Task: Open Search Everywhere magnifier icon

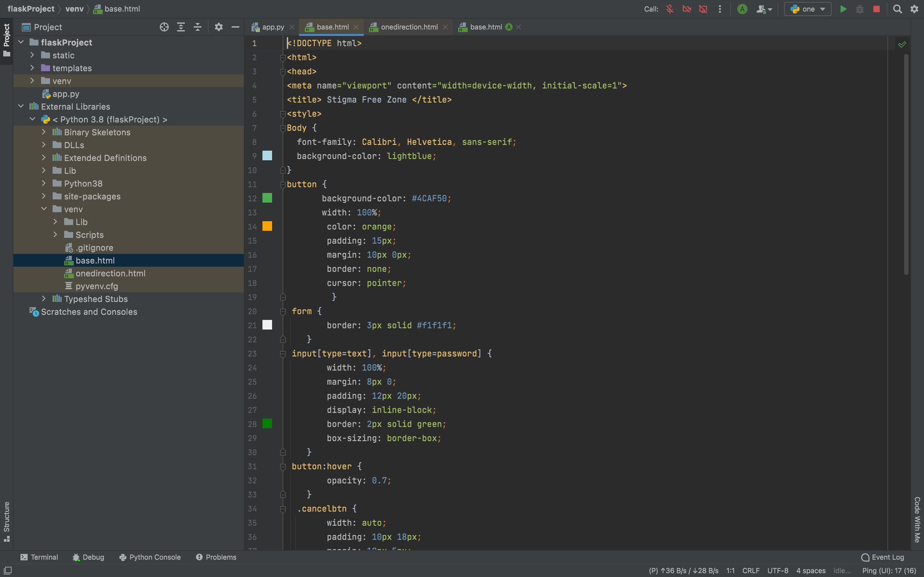Action: (897, 9)
